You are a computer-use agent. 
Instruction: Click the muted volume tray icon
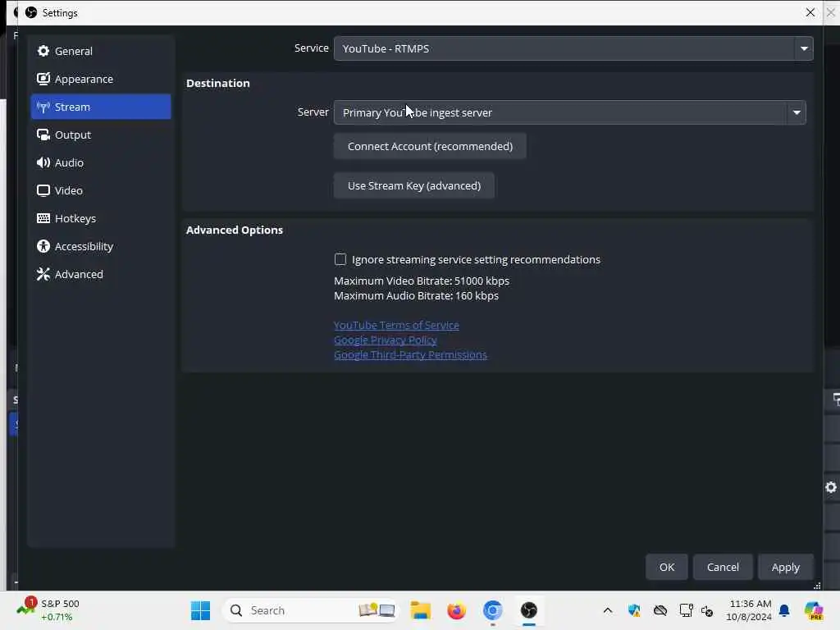tap(707, 610)
